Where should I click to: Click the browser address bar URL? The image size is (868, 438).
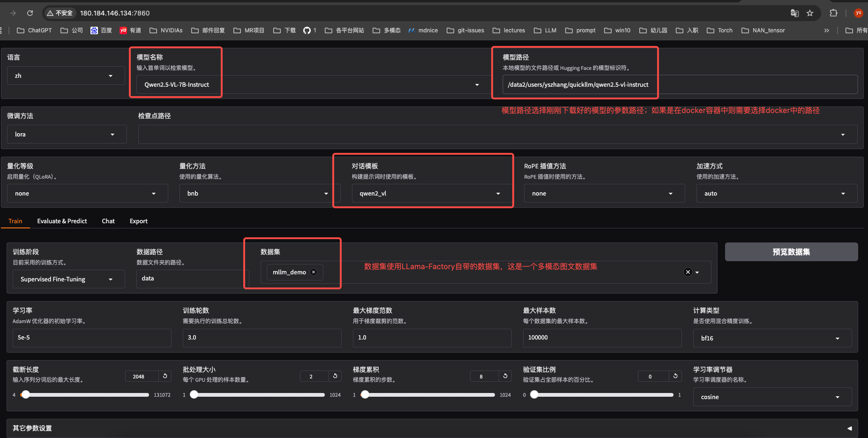click(115, 13)
